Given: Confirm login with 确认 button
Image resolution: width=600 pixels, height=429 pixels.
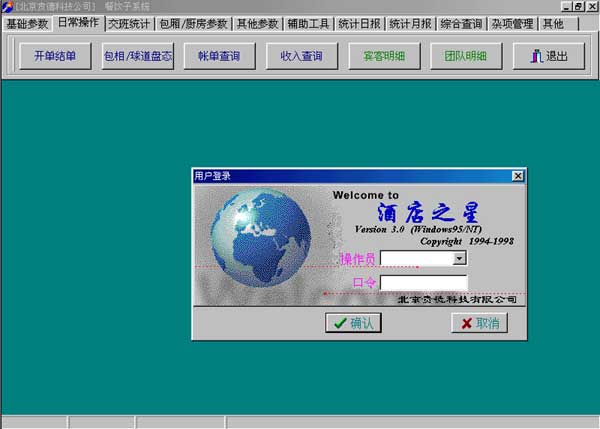Looking at the screenshot, I should [353, 323].
